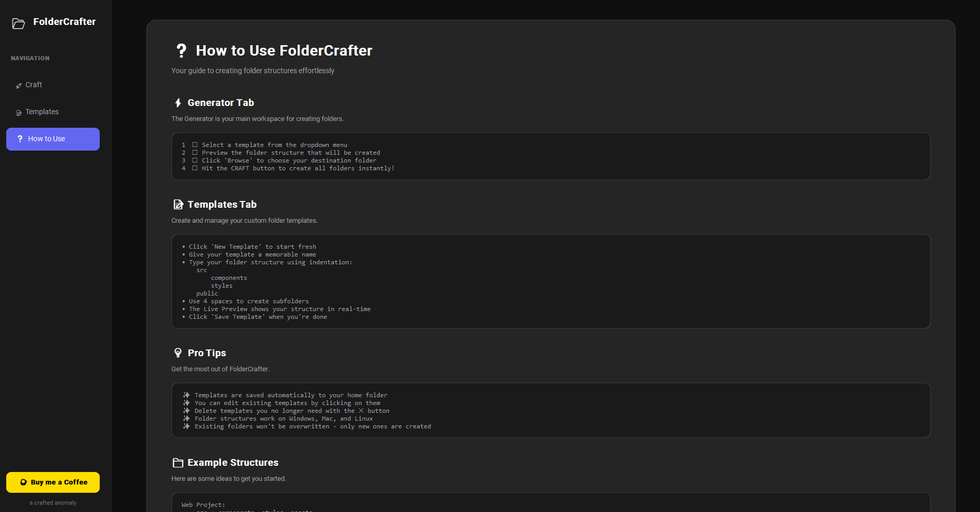
Task: Click the Templates sidebar document icon
Action: [x=19, y=113]
